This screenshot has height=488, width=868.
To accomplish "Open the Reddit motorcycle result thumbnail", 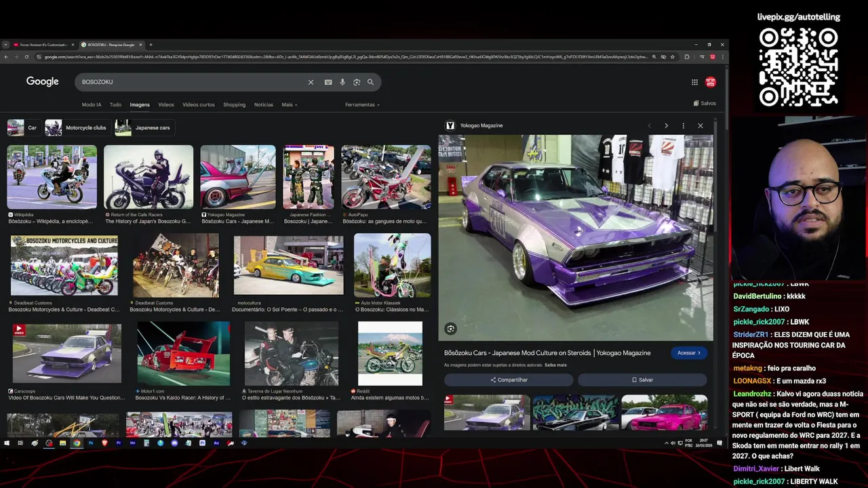I will (x=390, y=353).
